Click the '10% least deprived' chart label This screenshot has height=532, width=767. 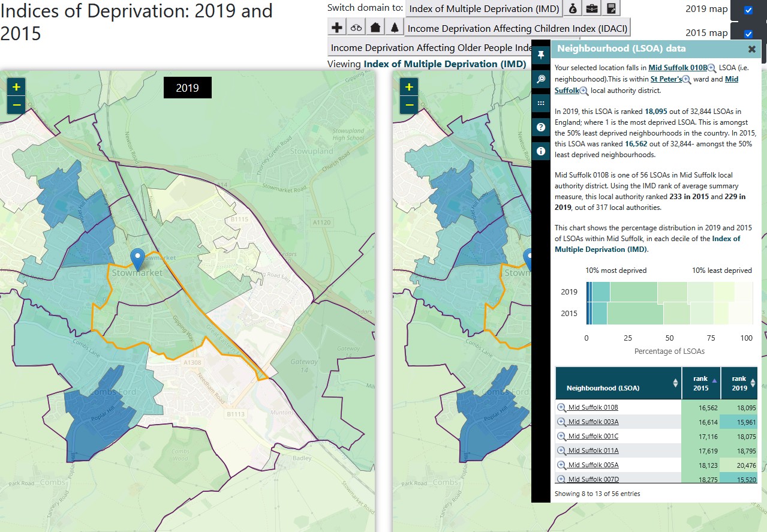pyautogui.click(x=722, y=270)
